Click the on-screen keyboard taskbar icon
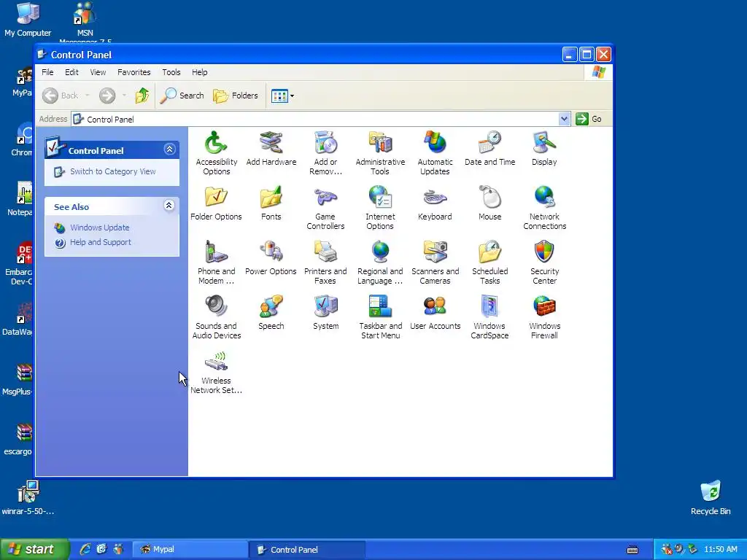Image resolution: width=747 pixels, height=560 pixels. (x=632, y=550)
